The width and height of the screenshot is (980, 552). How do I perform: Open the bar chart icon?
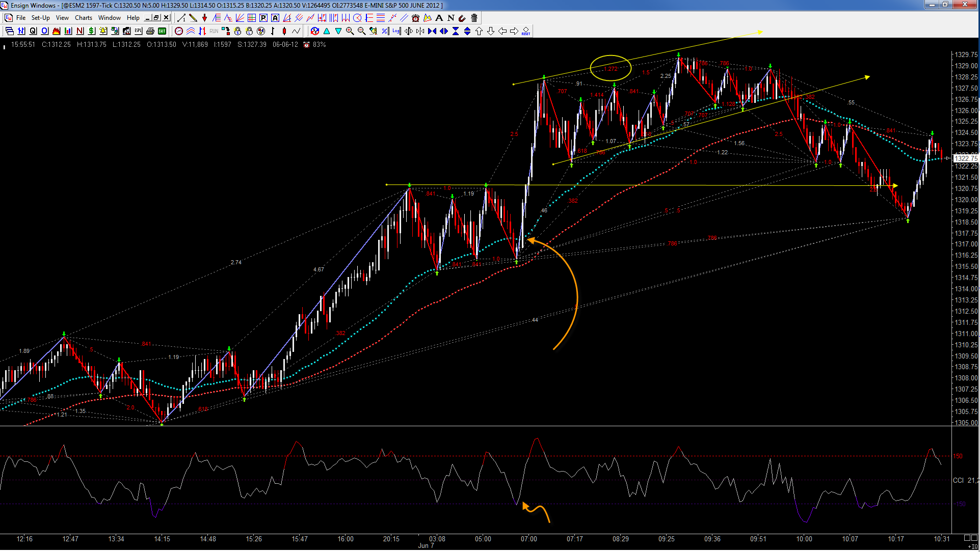pos(68,31)
